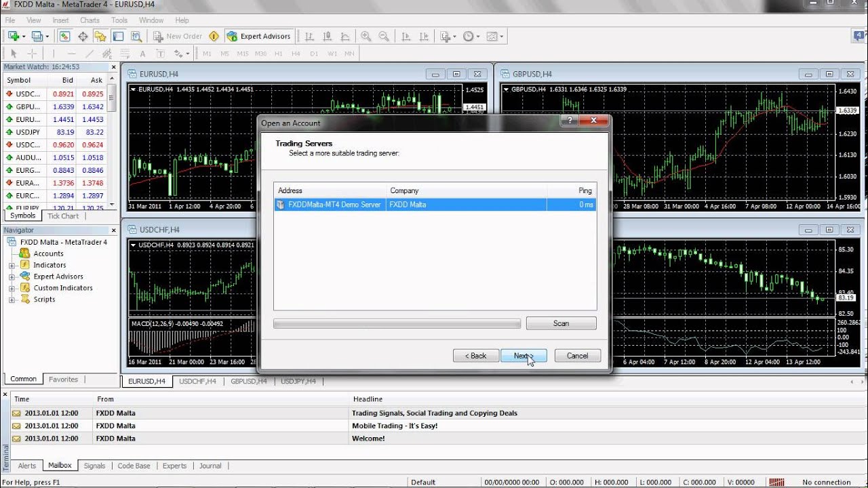
Task: Toggle the Market Watch panel icon
Action: [65, 36]
